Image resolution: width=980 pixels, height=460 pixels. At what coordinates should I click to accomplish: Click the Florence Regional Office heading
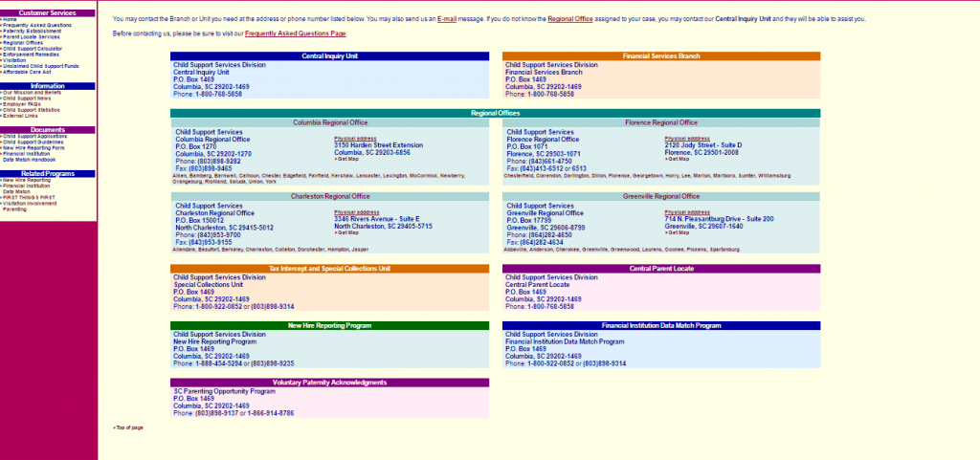click(x=661, y=123)
